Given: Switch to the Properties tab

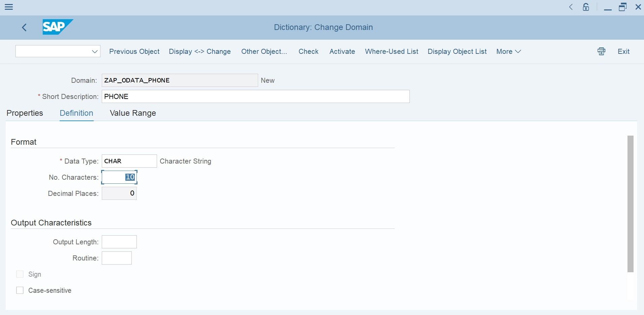Looking at the screenshot, I should click(25, 113).
